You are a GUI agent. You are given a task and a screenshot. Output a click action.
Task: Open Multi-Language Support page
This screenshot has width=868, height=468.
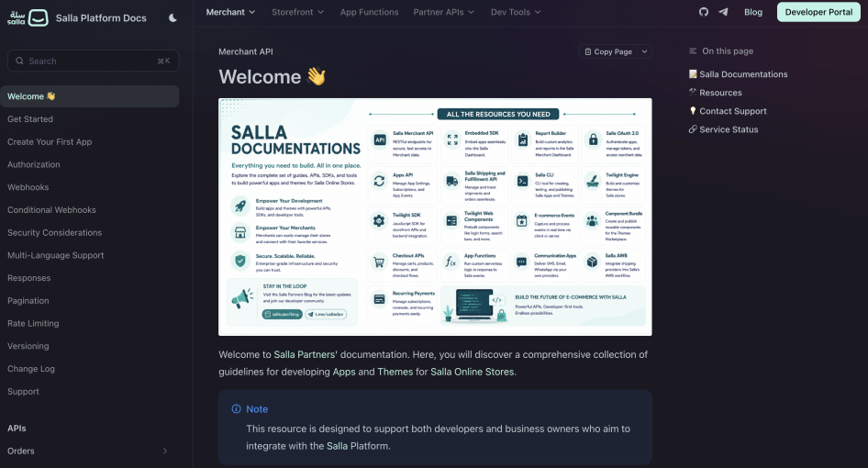(x=55, y=255)
